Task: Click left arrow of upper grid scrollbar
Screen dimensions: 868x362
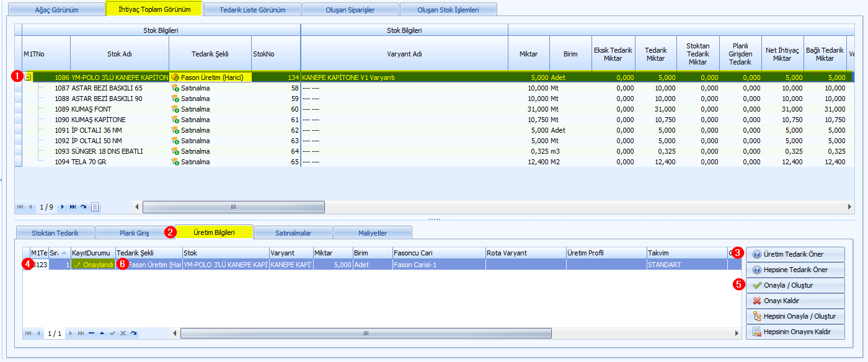Action: [x=138, y=206]
